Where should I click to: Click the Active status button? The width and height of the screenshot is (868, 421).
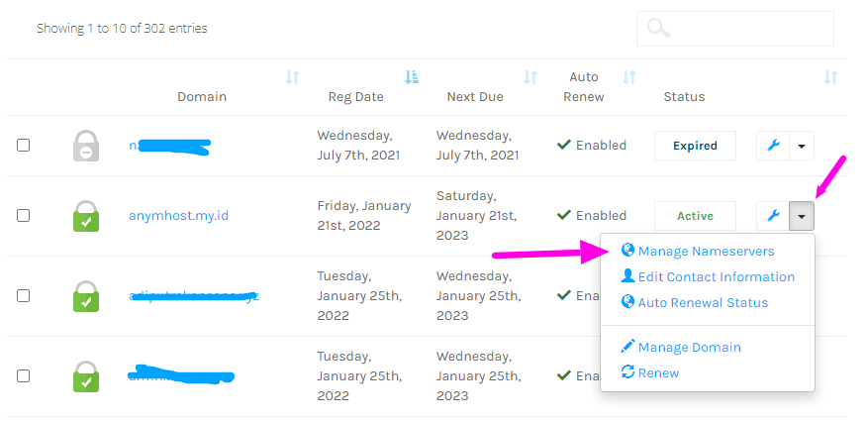pos(695,215)
